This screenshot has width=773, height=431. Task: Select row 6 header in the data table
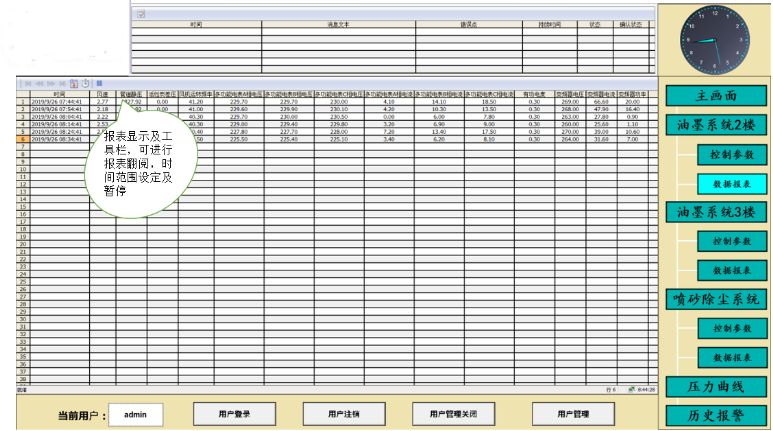pyautogui.click(x=22, y=138)
